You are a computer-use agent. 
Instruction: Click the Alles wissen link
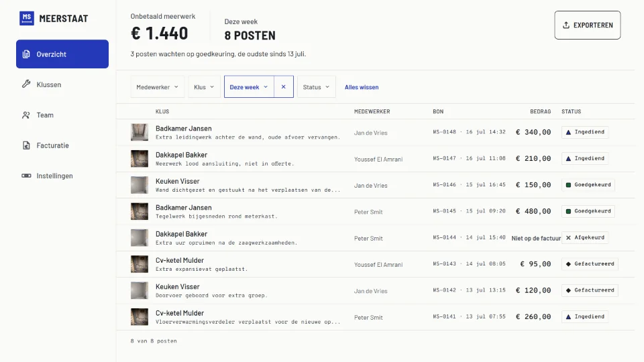coord(362,87)
